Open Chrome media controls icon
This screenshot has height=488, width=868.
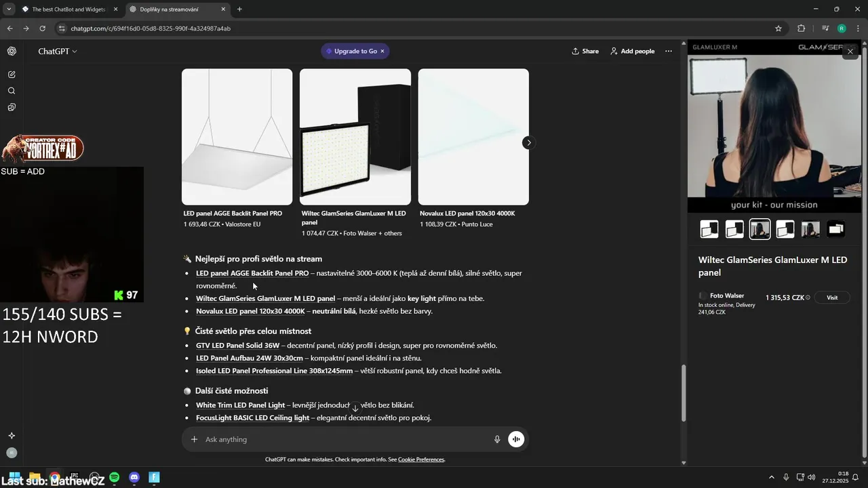[x=825, y=28]
